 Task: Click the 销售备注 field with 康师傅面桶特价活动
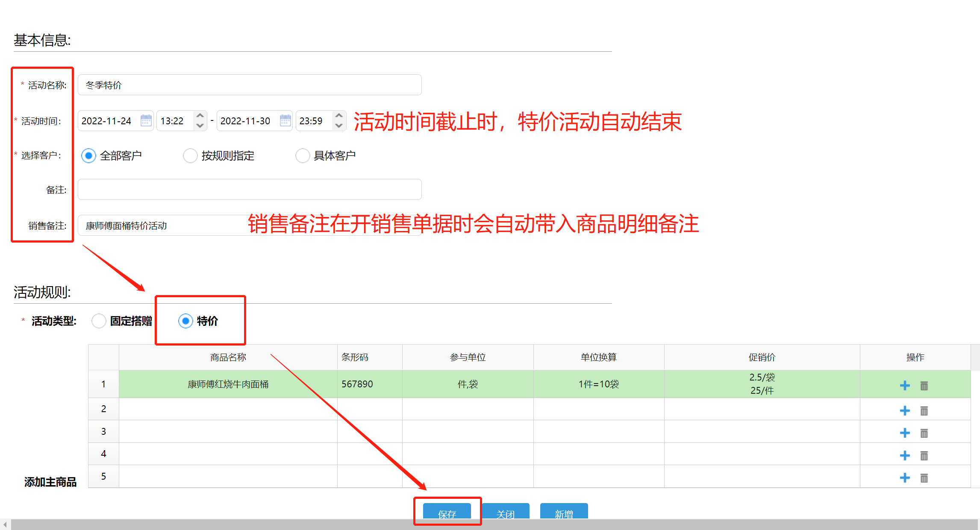point(250,225)
